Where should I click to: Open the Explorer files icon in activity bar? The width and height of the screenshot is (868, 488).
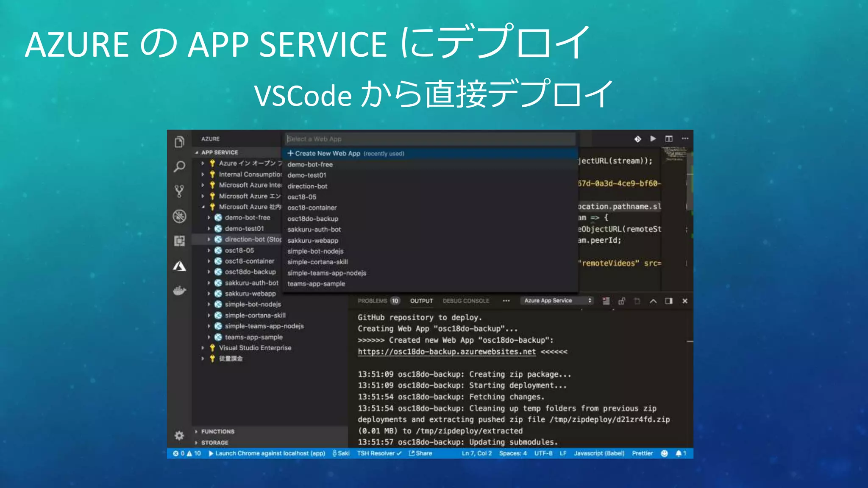tap(180, 142)
